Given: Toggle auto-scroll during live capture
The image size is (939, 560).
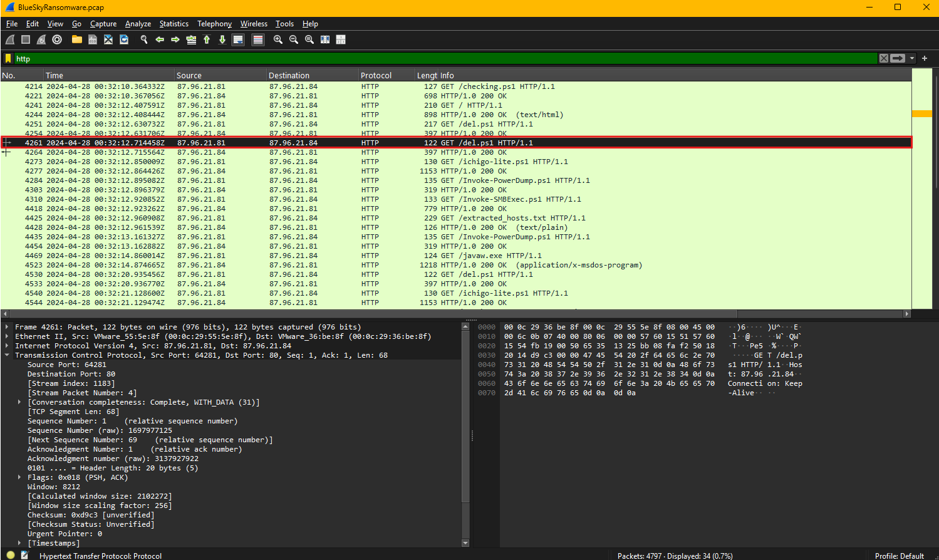Looking at the screenshot, I should click(238, 39).
